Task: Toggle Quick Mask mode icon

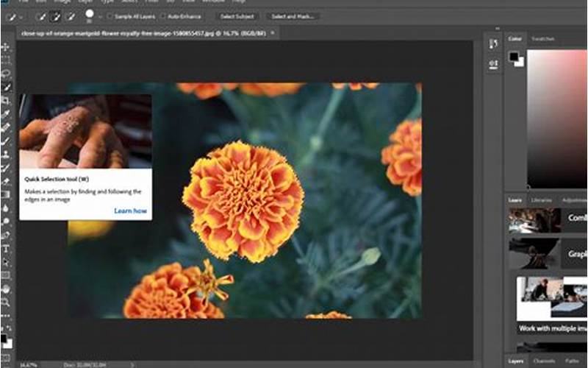Action: coord(6,357)
